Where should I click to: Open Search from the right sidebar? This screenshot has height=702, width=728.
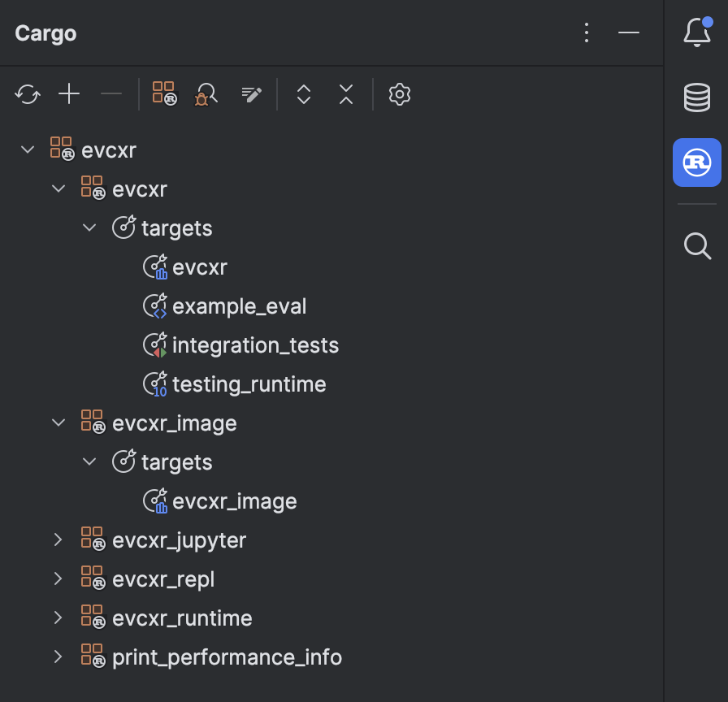tap(696, 246)
